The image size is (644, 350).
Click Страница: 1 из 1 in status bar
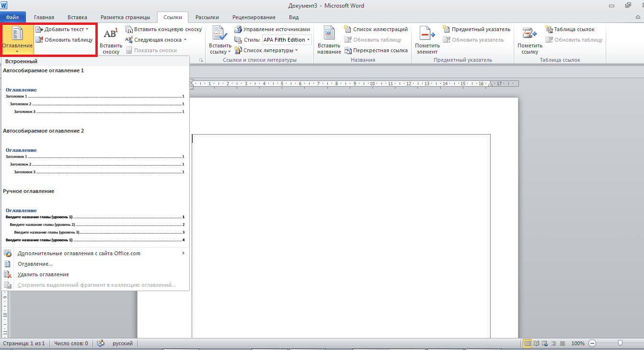pos(24,343)
